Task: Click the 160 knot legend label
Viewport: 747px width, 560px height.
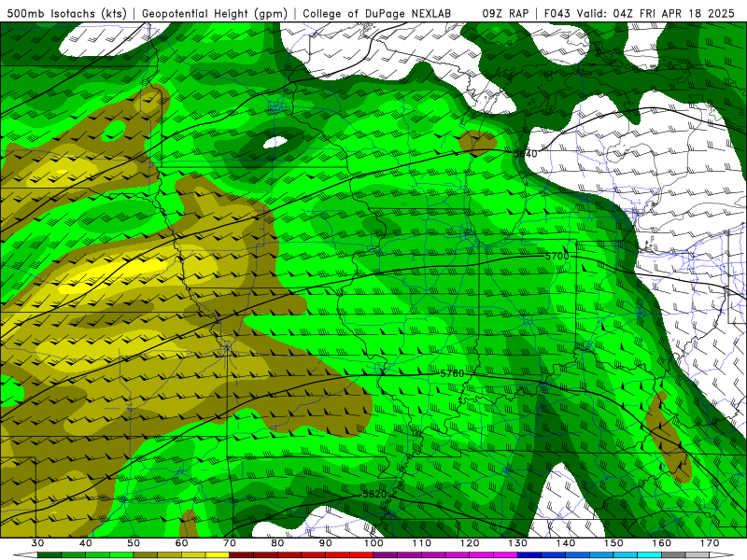Action: (x=662, y=543)
